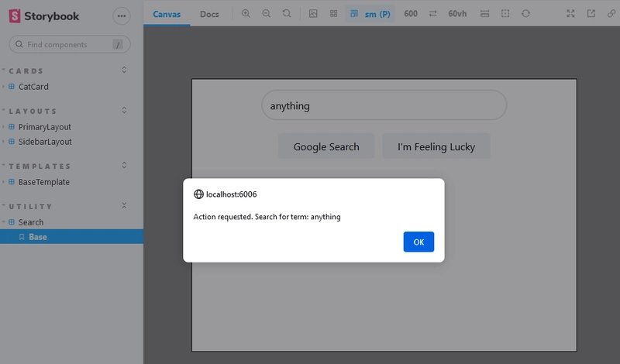The height and width of the screenshot is (364, 620).
Task: Expand all items in CARDS
Action: tap(124, 70)
